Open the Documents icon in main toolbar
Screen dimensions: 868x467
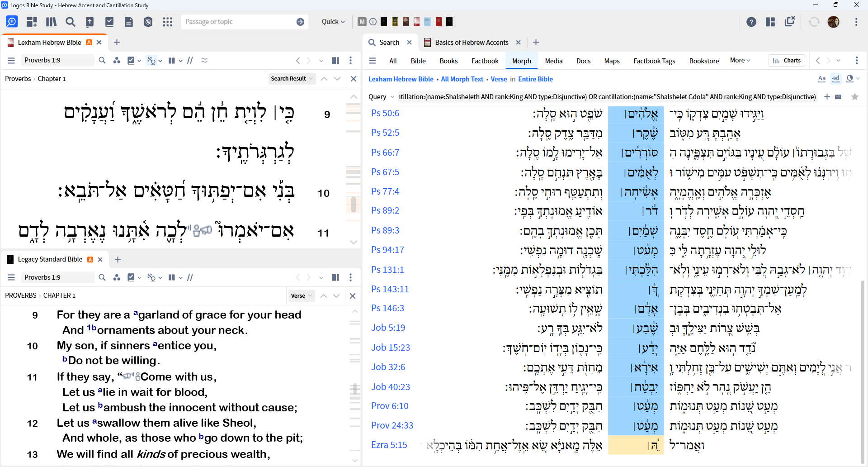click(x=129, y=22)
